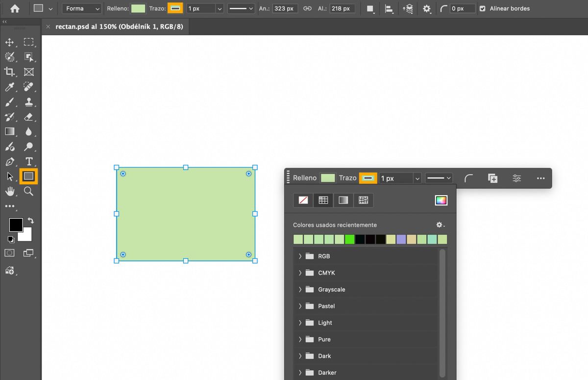Click the Relleno fill swatch in options bar

point(138,8)
